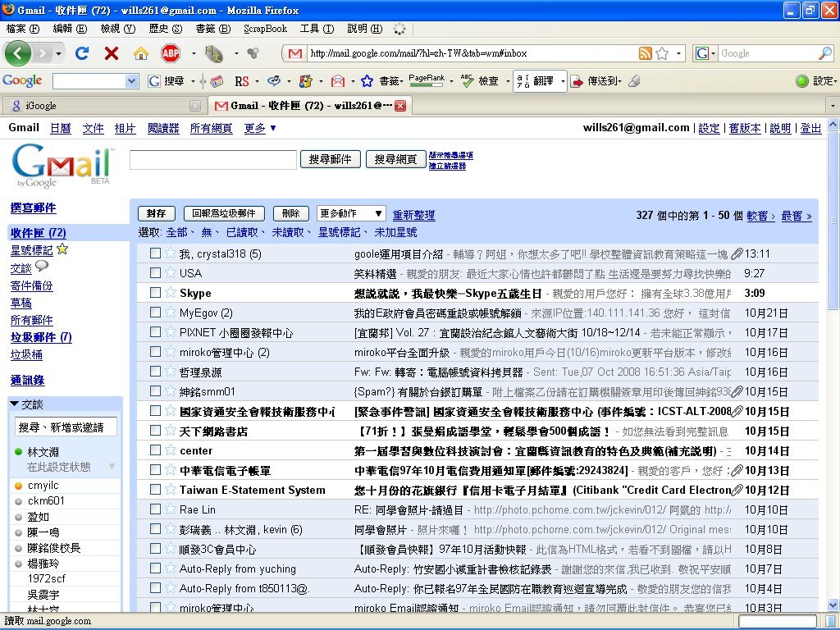Open the 撰寫郵件 compose link

point(33,208)
